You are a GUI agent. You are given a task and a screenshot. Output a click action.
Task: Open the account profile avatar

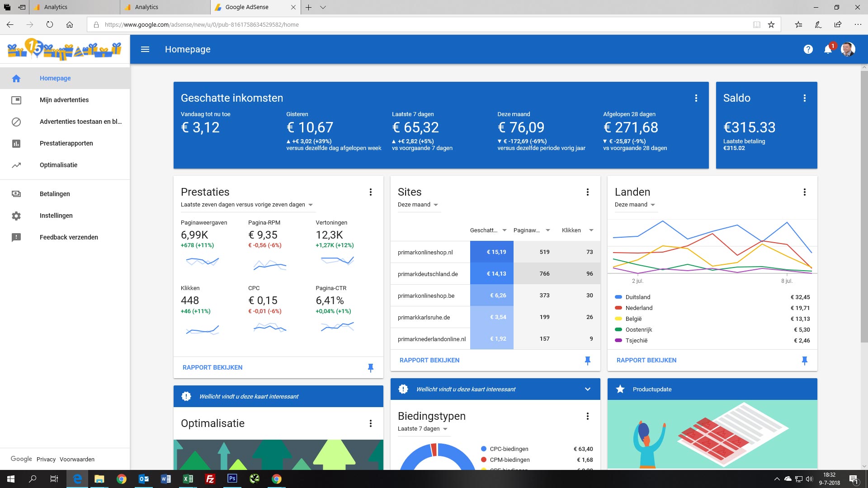(x=848, y=49)
